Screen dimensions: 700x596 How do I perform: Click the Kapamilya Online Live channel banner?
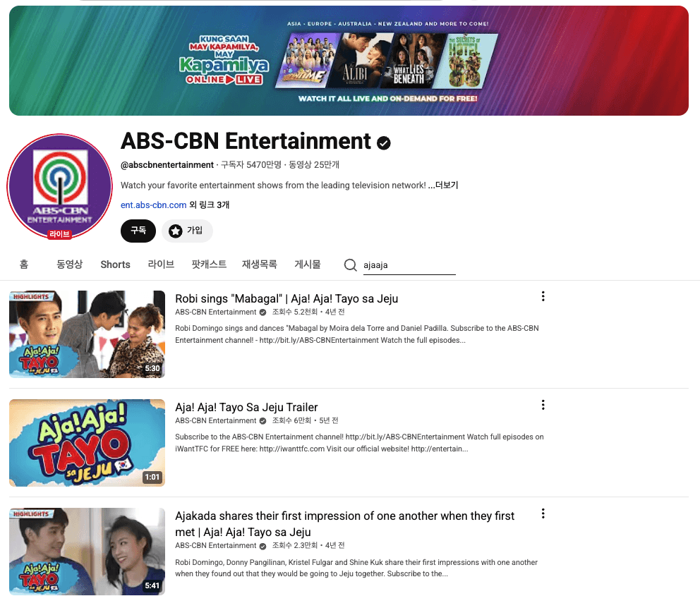349,61
